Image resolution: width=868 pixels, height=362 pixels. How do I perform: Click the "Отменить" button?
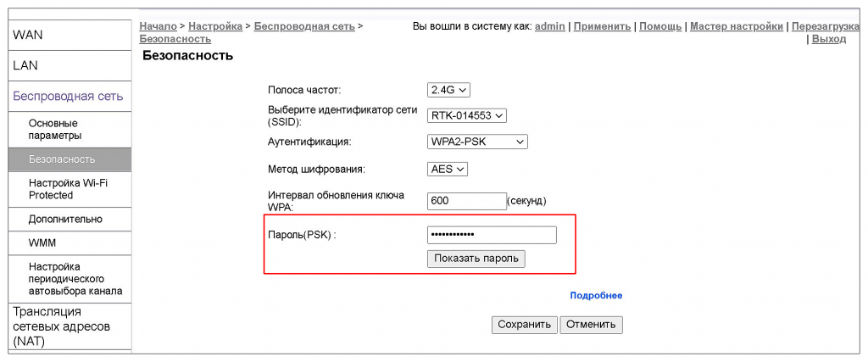tap(592, 325)
